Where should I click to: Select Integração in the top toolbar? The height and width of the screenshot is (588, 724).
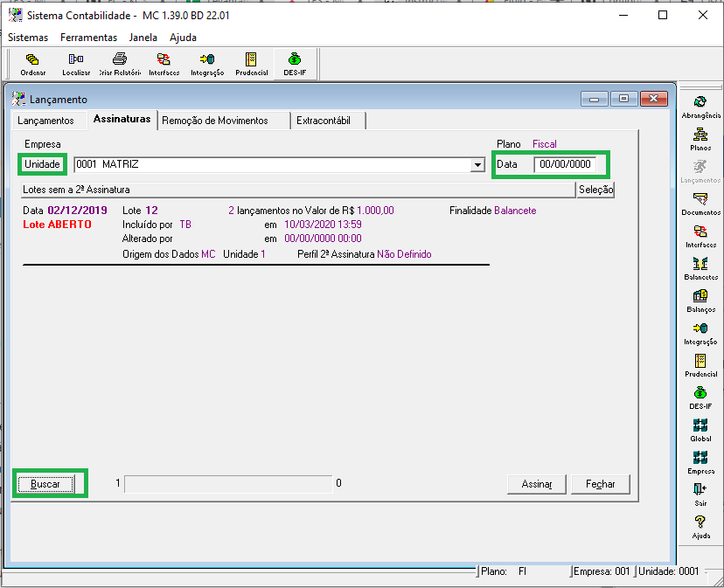(x=207, y=64)
